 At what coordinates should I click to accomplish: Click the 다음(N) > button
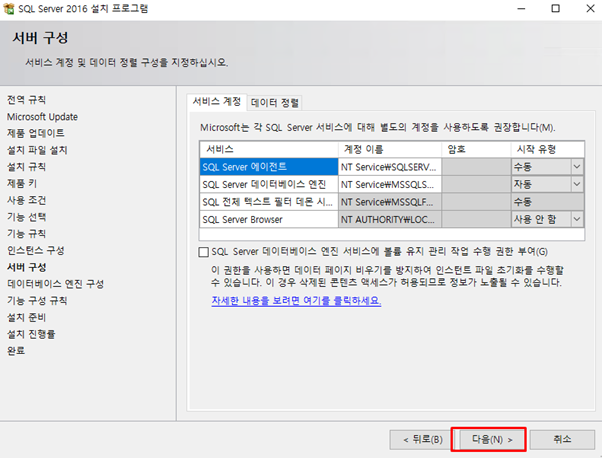492,440
